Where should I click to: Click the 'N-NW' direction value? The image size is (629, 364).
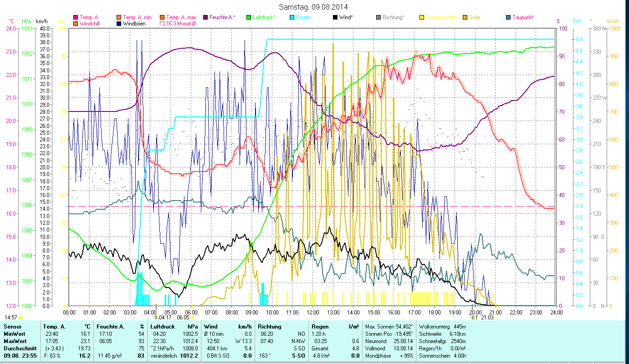(298, 341)
